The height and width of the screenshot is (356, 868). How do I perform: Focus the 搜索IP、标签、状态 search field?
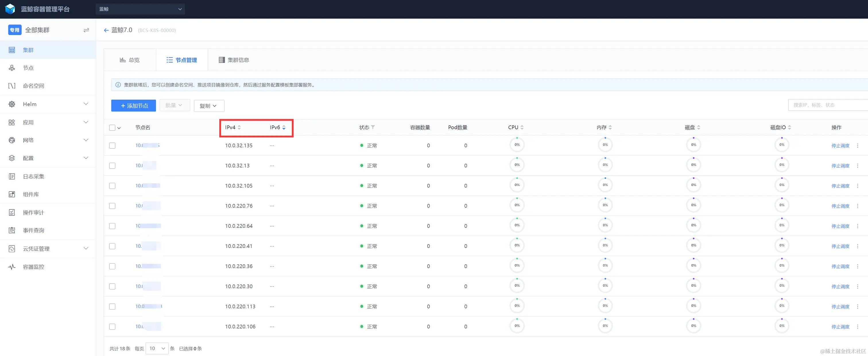(826, 105)
